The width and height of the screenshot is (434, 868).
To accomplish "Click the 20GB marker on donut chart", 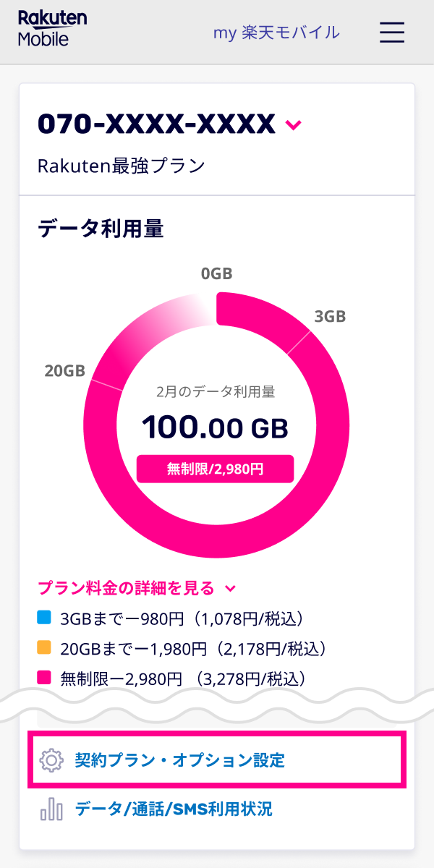I will (x=65, y=371).
